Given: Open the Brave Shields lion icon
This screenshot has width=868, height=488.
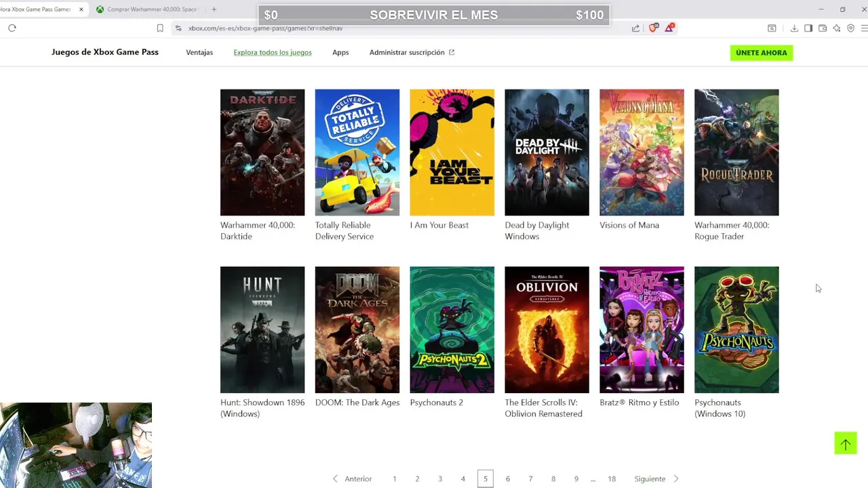Looking at the screenshot, I should click(654, 28).
